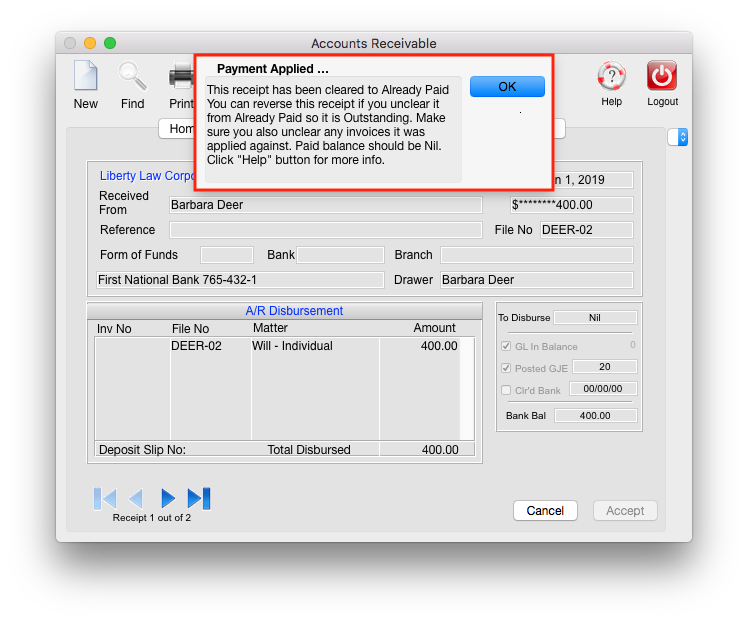Go to first receipt record

(105, 498)
